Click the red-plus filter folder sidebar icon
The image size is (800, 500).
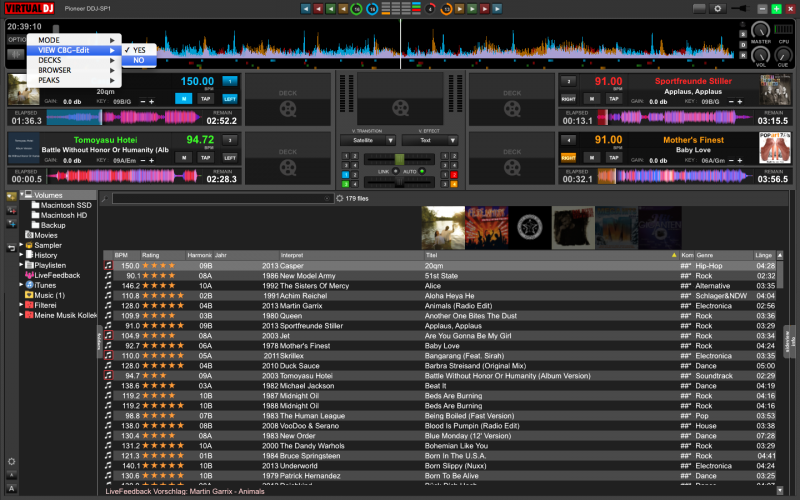[11, 210]
